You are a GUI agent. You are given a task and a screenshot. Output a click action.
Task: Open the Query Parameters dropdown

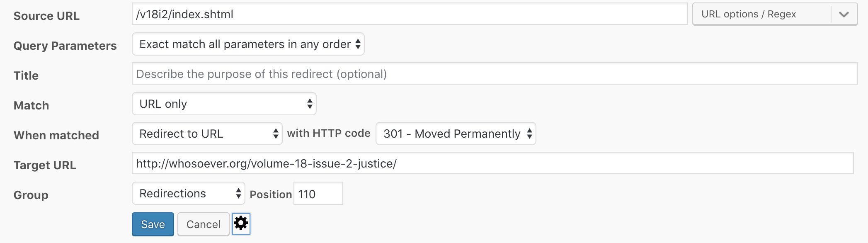tap(248, 44)
